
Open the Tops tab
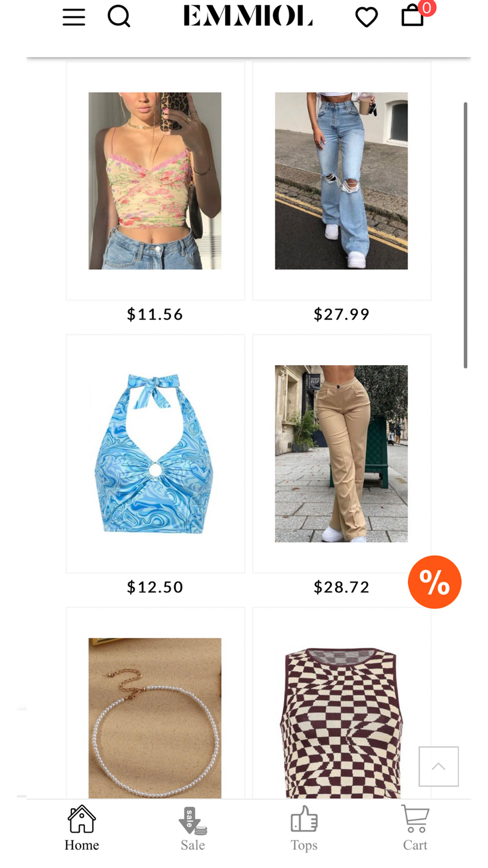[x=304, y=828]
